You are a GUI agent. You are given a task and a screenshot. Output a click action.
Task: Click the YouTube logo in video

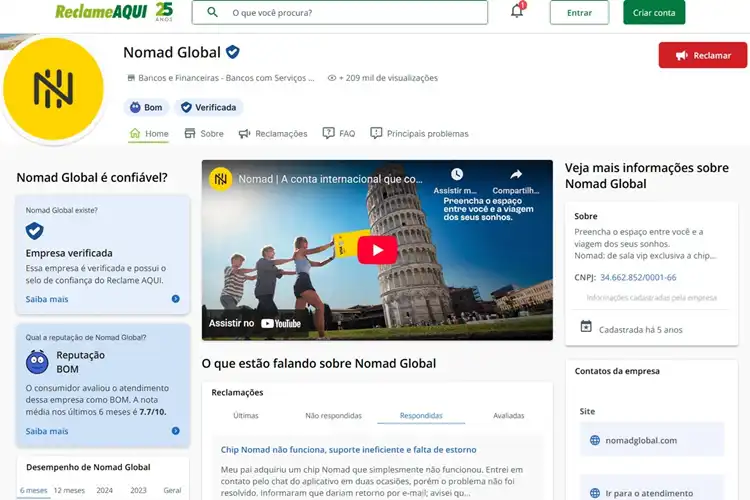(281, 323)
